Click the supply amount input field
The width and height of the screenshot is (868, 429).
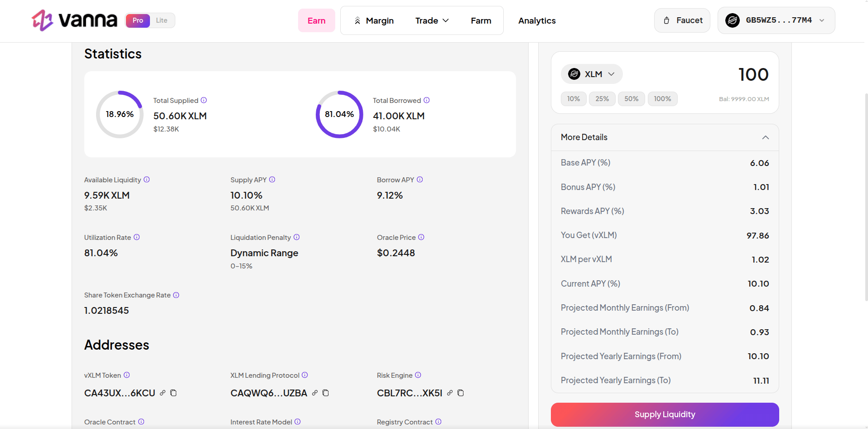pyautogui.click(x=753, y=74)
